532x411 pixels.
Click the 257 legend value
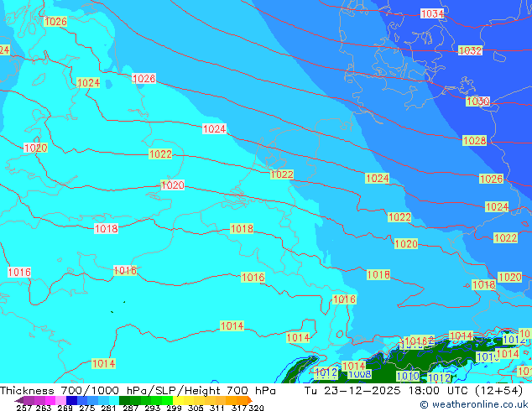[x=23, y=408]
